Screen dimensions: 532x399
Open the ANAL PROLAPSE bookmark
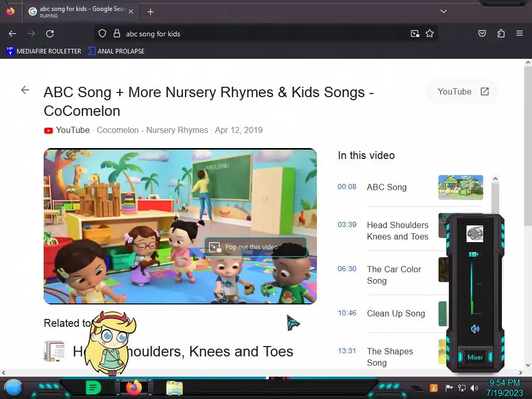[x=116, y=51]
